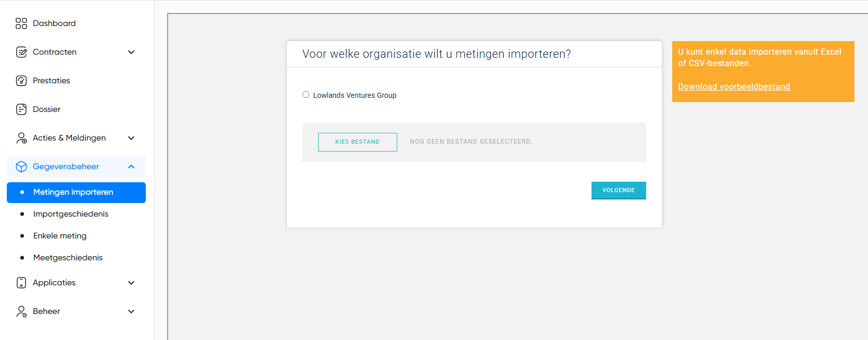Image resolution: width=868 pixels, height=340 pixels.
Task: Expand the Beheer menu chevron
Action: 131,311
